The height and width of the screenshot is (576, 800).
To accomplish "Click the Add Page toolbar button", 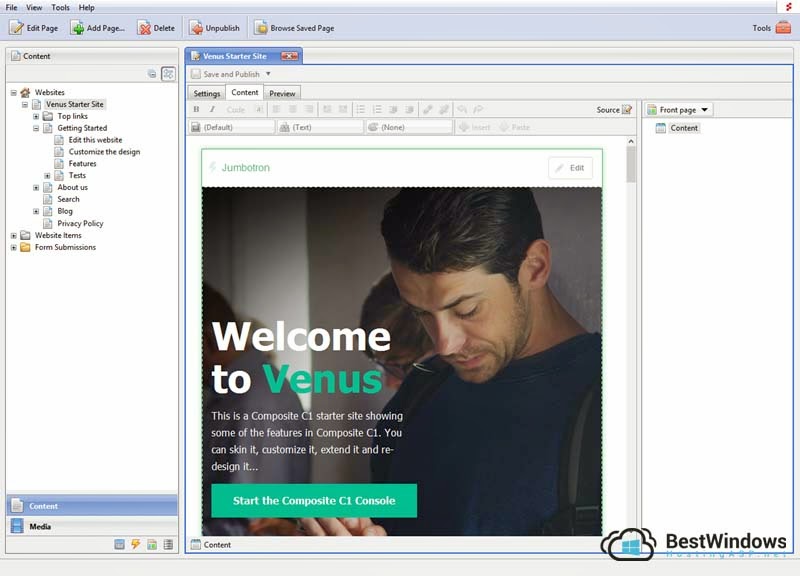I will pos(97,28).
